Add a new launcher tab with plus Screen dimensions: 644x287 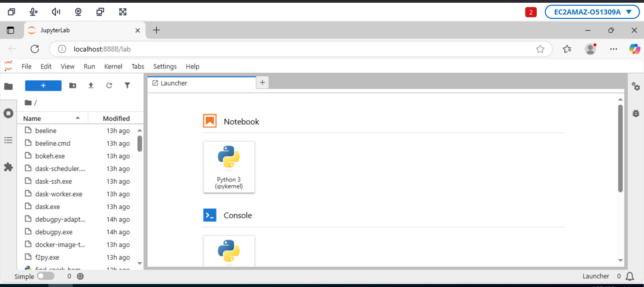[x=262, y=82]
